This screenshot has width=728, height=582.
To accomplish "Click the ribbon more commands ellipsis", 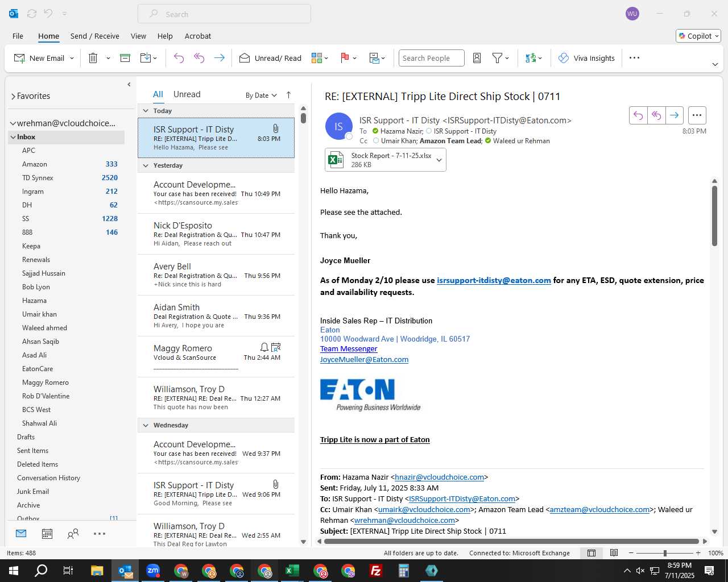I will (634, 58).
